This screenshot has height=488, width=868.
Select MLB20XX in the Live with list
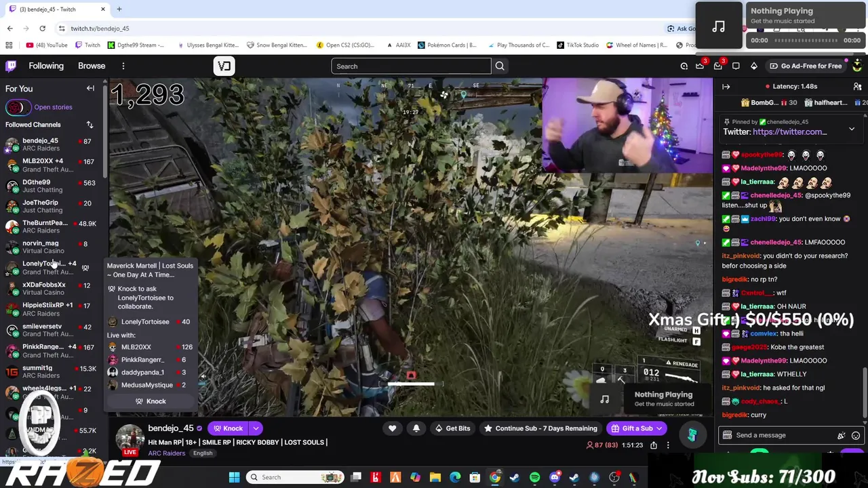pos(151,347)
